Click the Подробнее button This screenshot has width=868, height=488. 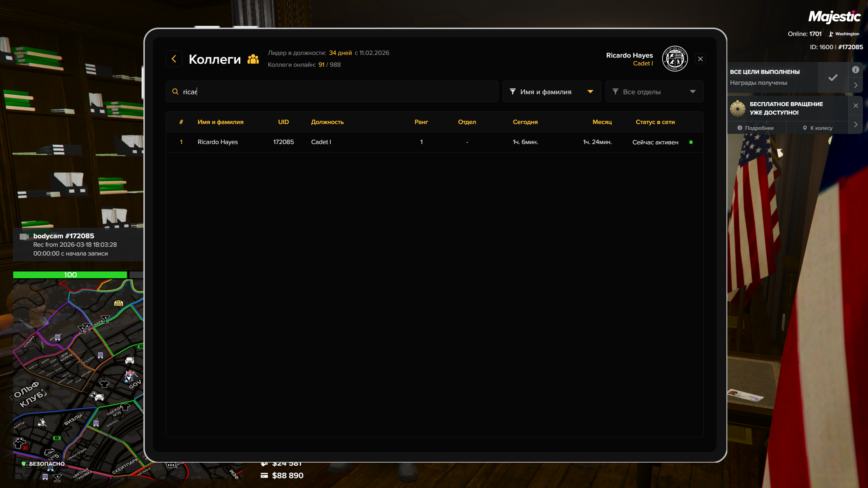pos(756,128)
